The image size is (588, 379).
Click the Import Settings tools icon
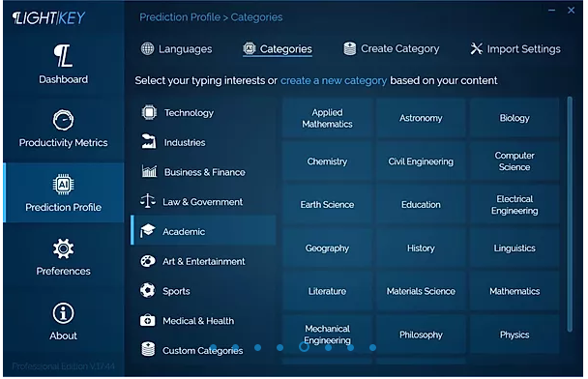476,48
